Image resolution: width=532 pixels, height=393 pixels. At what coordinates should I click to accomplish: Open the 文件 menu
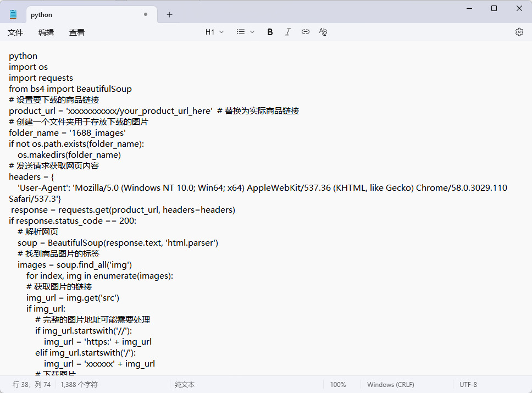click(x=15, y=32)
